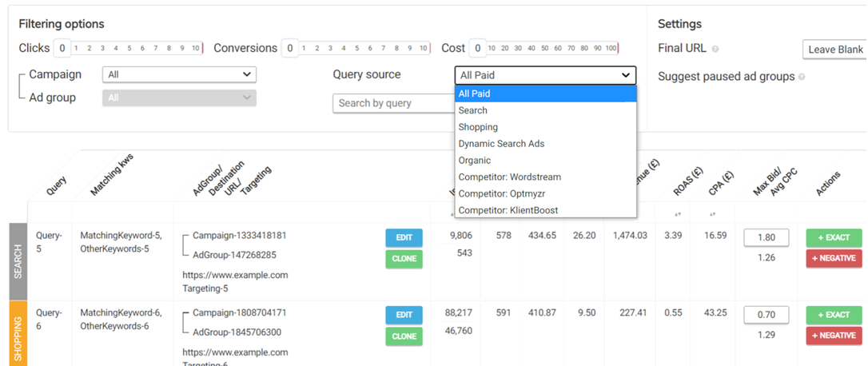Click EDIT button for Query-5 row
Viewport: 868px width, 366px height.
click(x=404, y=237)
